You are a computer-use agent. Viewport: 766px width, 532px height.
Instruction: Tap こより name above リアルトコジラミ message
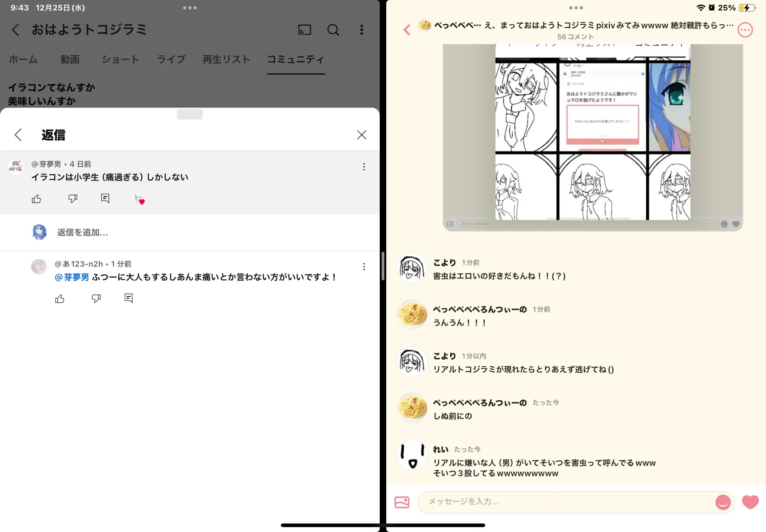click(445, 356)
